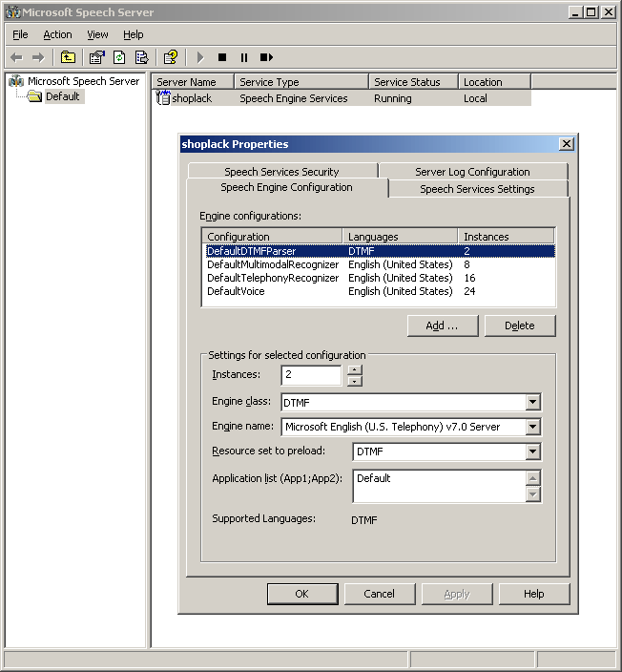Click the Speech Engine Services cell
Screen dimensions: 622x672
pos(294,98)
